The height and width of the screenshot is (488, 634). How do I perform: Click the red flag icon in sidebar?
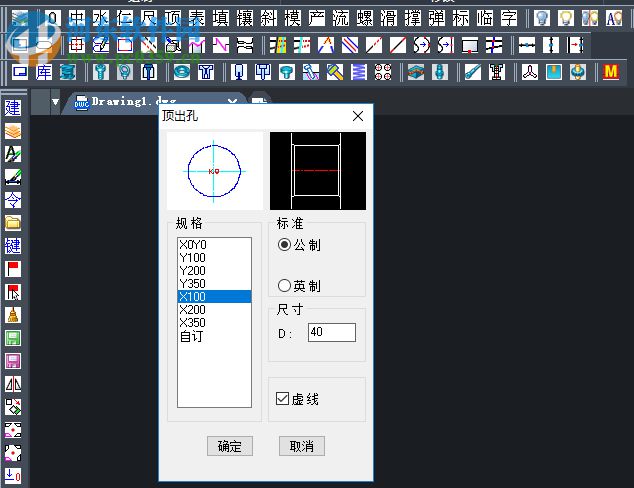coord(13,269)
